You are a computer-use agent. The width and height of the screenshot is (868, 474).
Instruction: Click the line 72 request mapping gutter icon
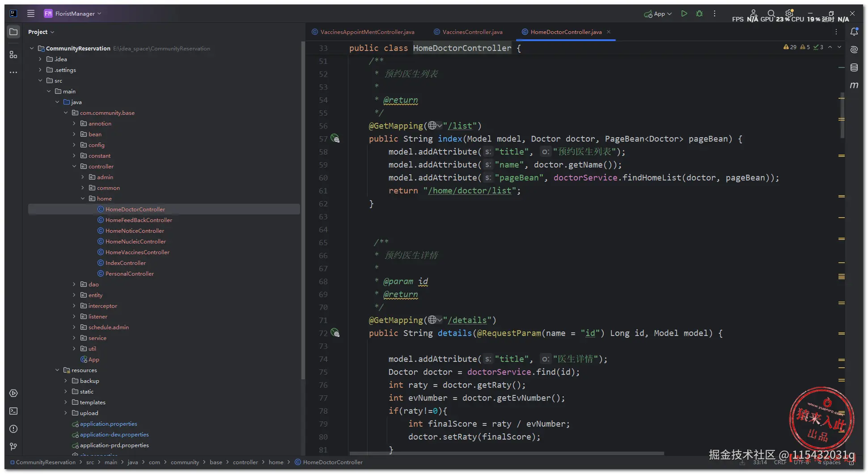[335, 333]
